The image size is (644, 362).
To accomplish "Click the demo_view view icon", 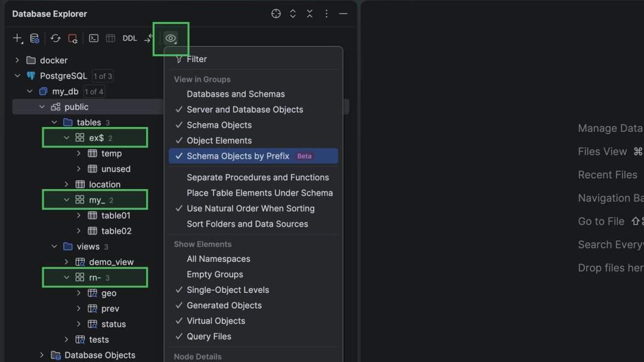I will (80, 262).
